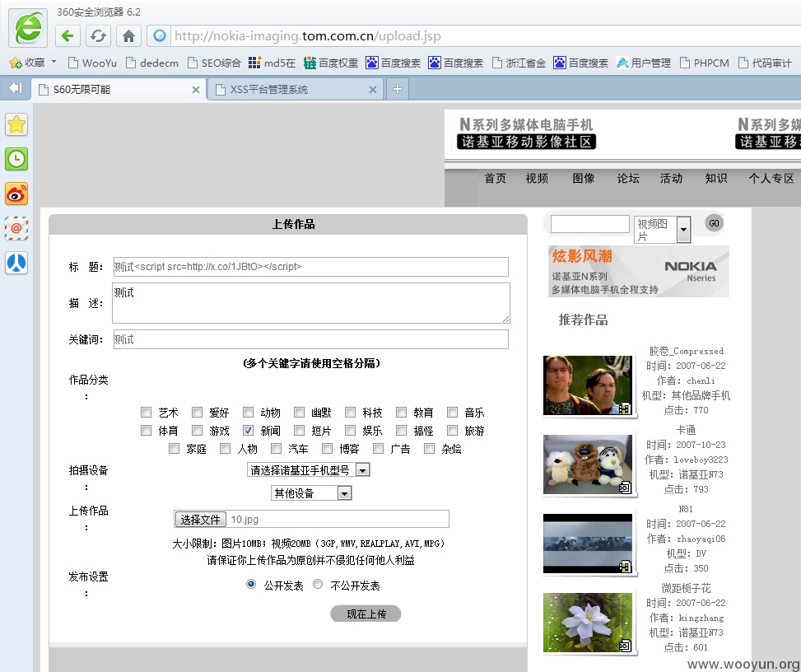Click the GO search button
The width and height of the screenshot is (801, 672).
715,223
